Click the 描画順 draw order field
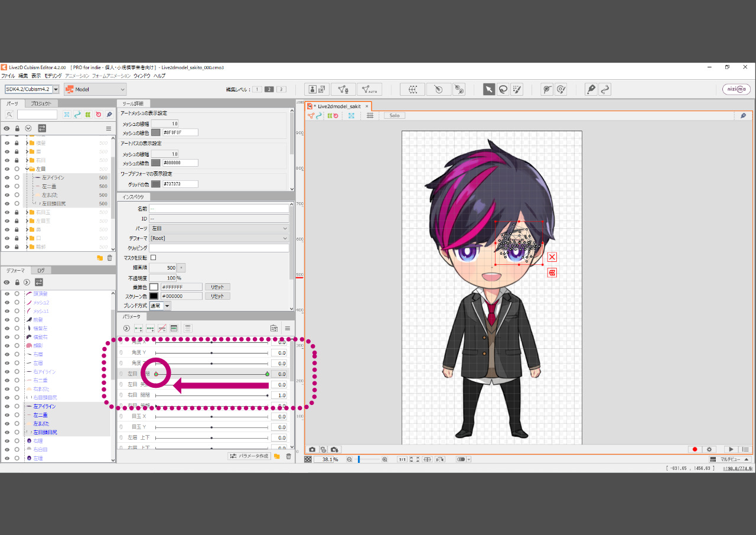The height and width of the screenshot is (535, 756). [x=163, y=268]
